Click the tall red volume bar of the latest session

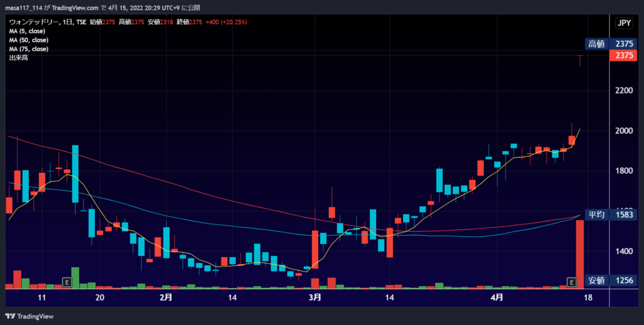tap(579, 255)
